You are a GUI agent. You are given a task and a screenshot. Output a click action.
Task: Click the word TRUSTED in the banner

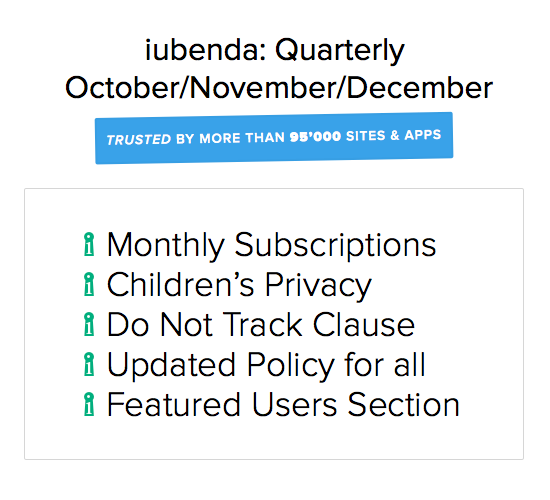(x=139, y=140)
